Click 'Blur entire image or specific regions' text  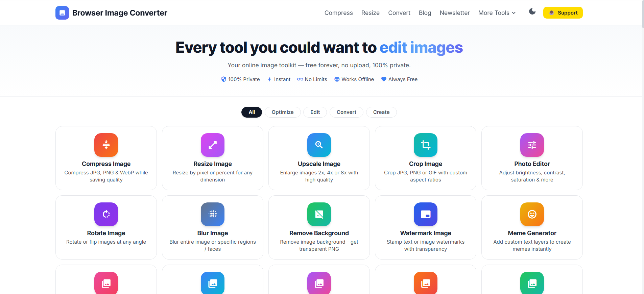(213, 245)
